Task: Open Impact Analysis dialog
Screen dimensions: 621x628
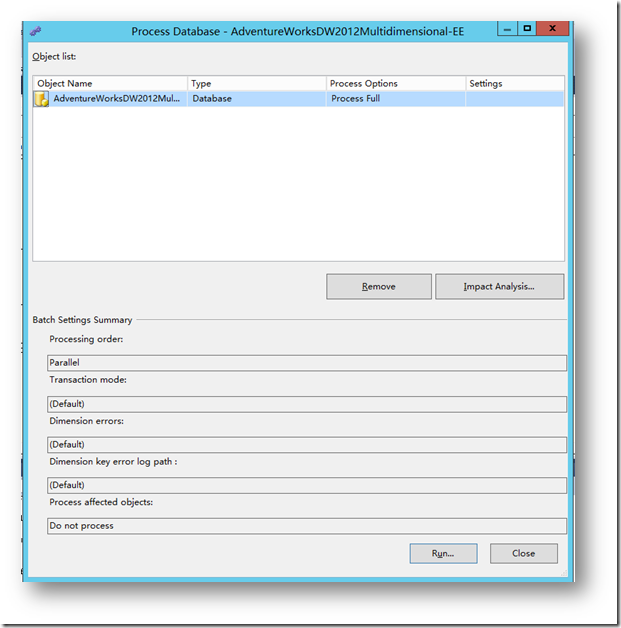Action: 499,286
